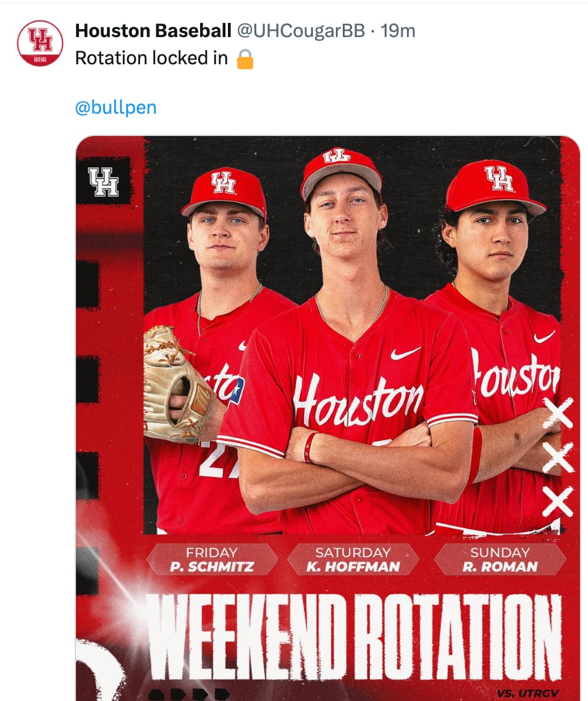Screen dimensions: 588x701
Task: Click the top white X mark
Action: coord(558,413)
